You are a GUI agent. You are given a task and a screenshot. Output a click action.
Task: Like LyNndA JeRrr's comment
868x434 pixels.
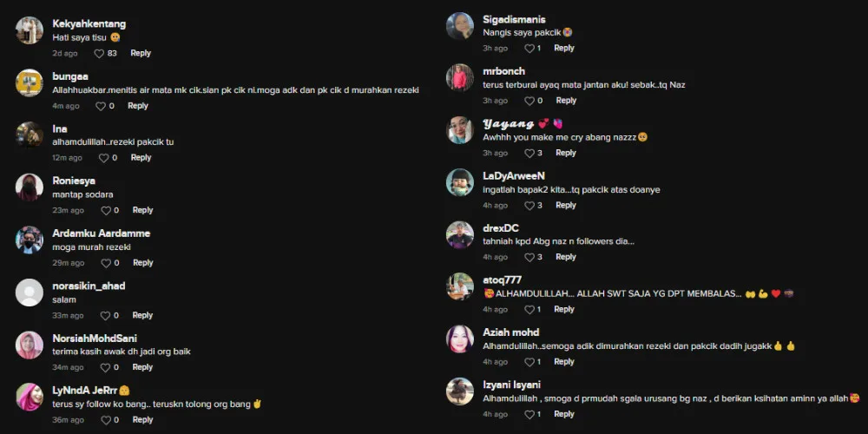click(x=105, y=420)
